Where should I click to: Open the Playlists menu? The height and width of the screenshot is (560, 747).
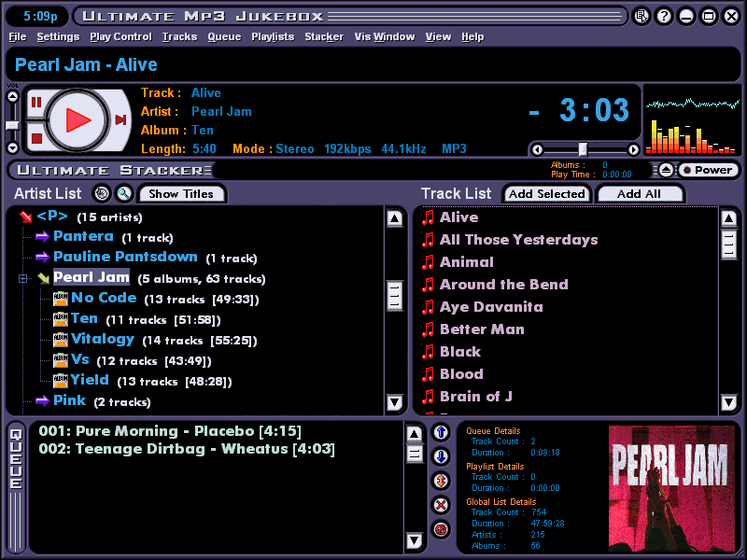pyautogui.click(x=273, y=36)
